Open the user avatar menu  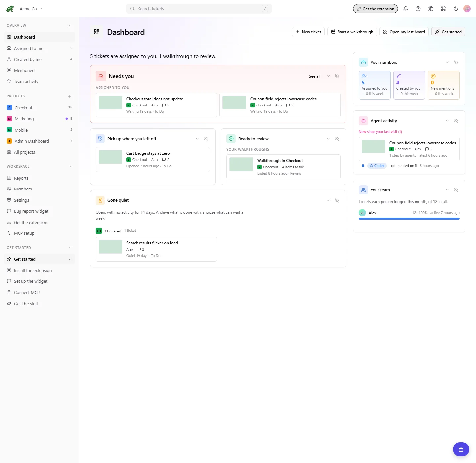point(467,9)
